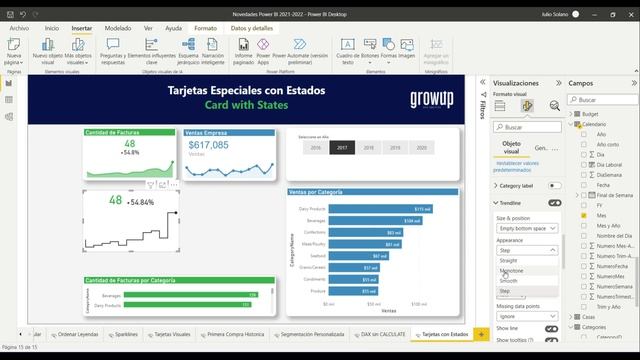Check the Año corto field checkbox
The image size is (640, 360).
pyautogui.click(x=584, y=144)
